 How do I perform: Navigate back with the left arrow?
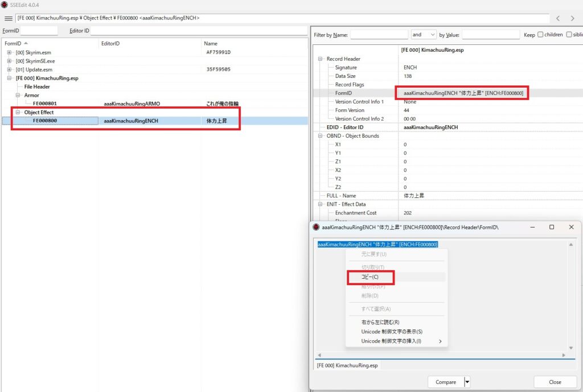click(x=558, y=19)
